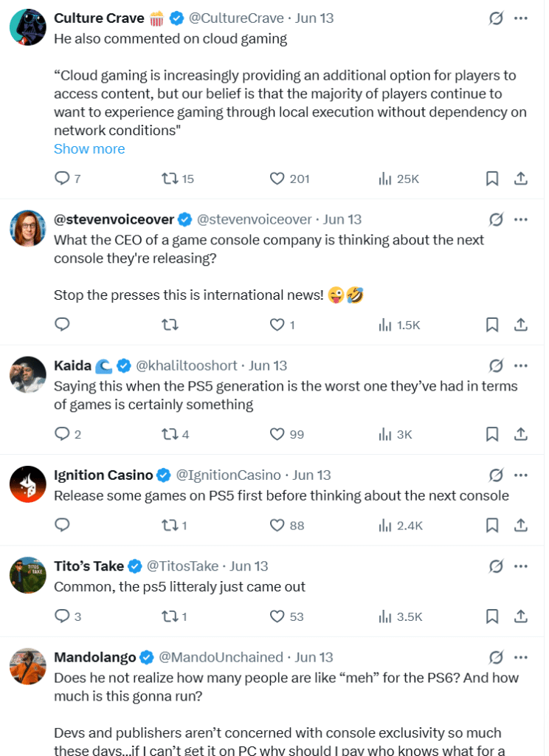
Task: Open more options on Kaida's tweet
Action: click(520, 366)
